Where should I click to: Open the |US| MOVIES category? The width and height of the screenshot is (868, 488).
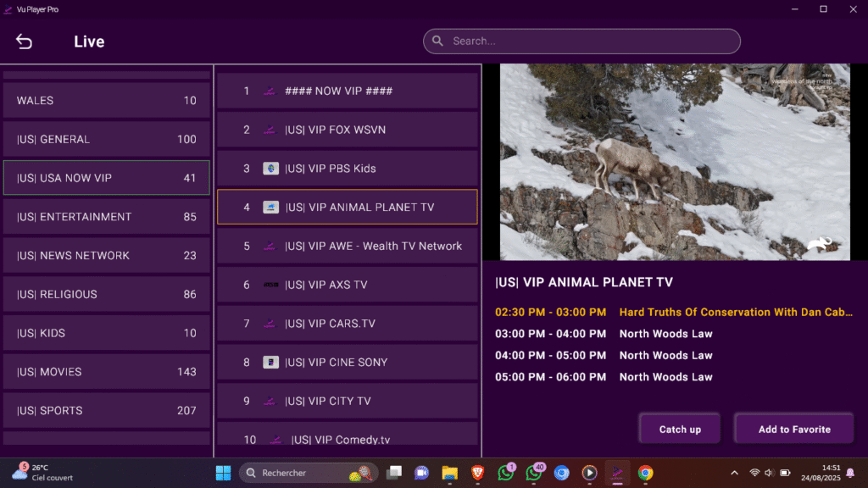[106, 371]
